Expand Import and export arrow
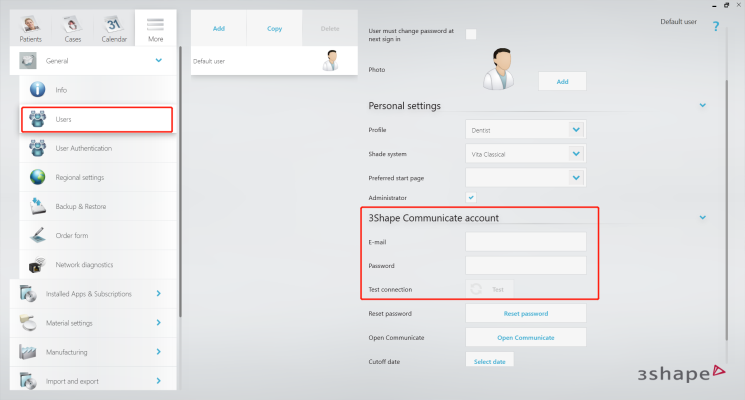 pyautogui.click(x=159, y=381)
